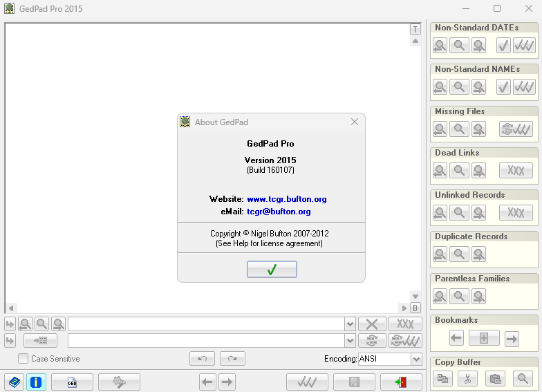Find previous Unlinked Record

[440, 213]
